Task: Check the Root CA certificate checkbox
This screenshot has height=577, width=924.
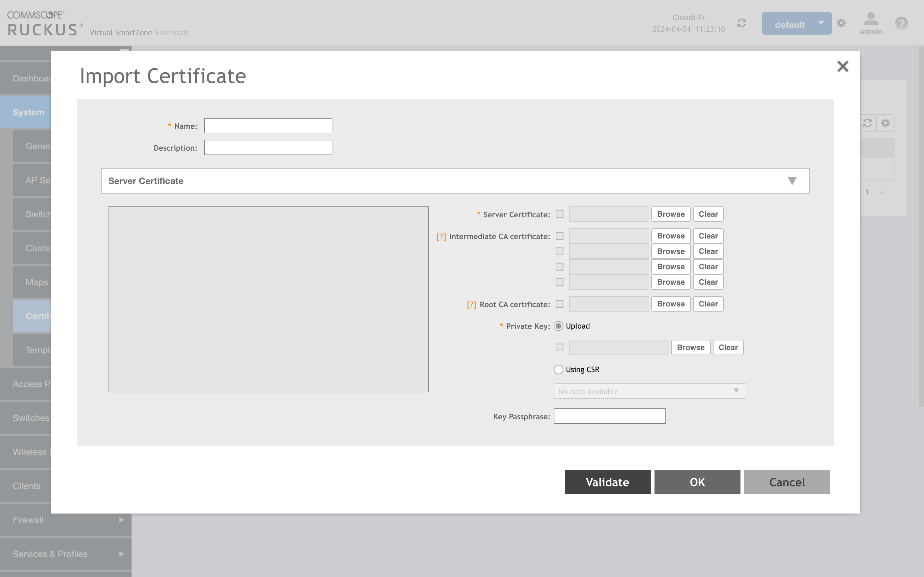Action: [560, 304]
